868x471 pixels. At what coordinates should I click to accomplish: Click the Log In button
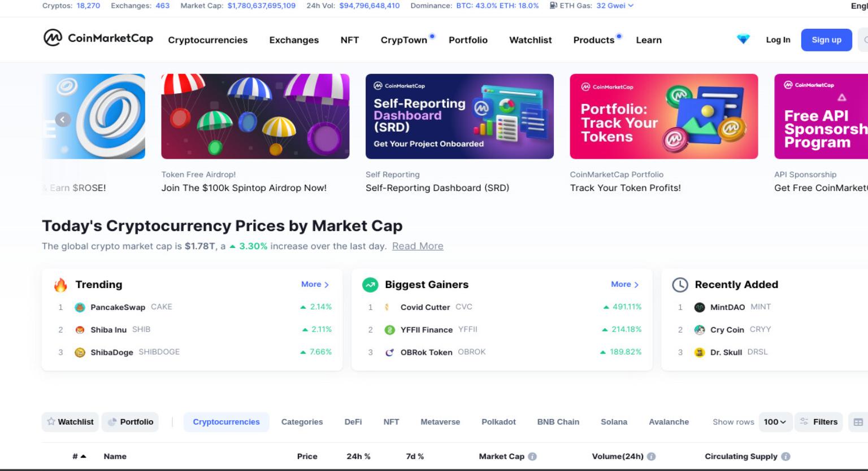coord(778,40)
